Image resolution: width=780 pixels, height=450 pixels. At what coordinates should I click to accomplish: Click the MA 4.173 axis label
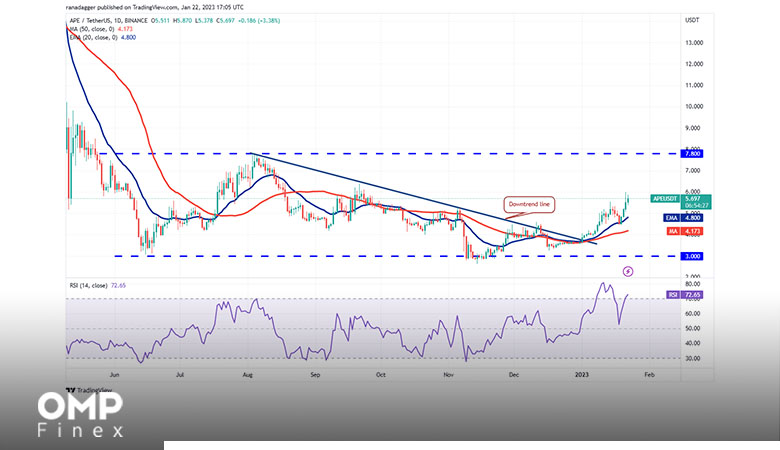tap(684, 231)
